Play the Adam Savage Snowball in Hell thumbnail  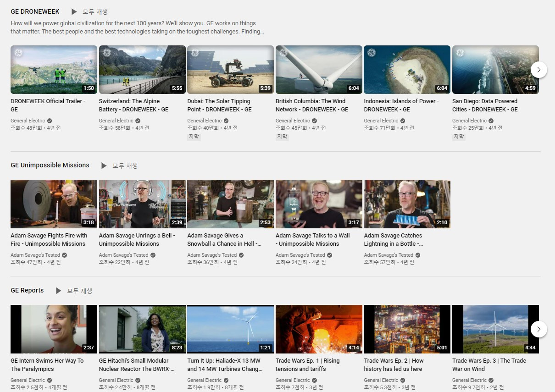[230, 204]
